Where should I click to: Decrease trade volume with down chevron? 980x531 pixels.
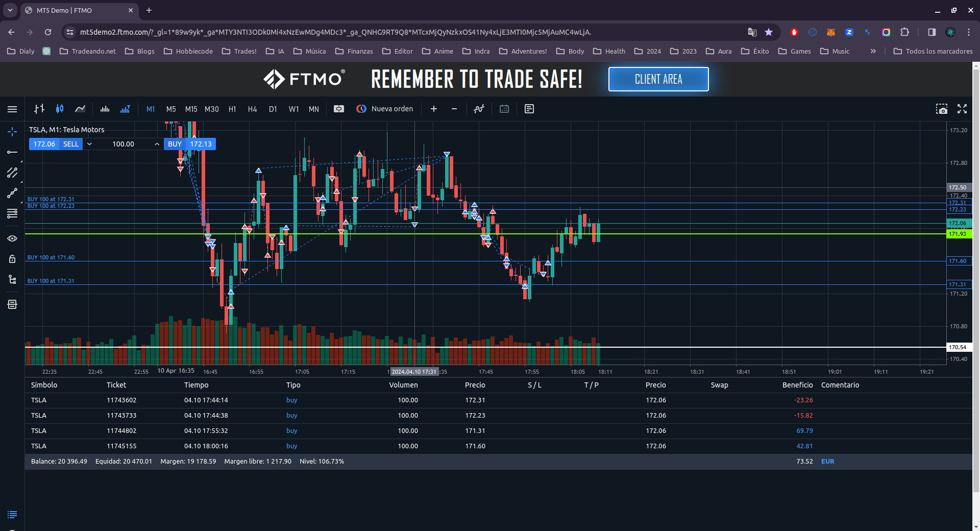tap(89, 144)
